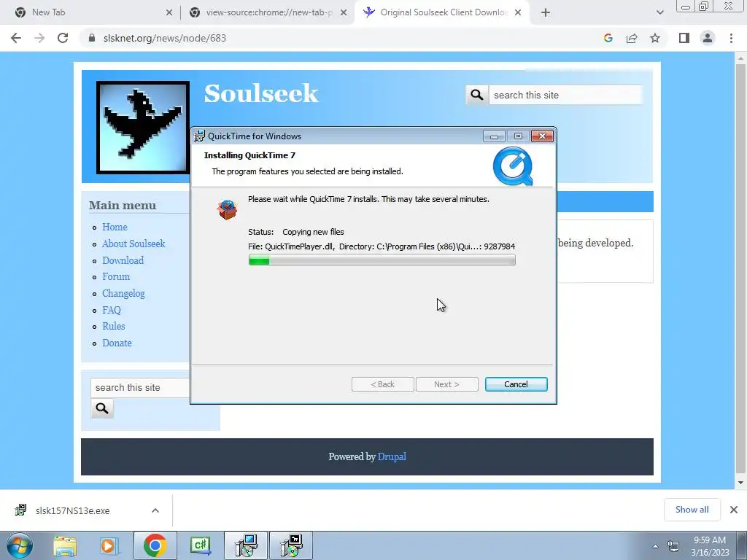Switch to the view-source tab
This screenshot has width=747, height=560.
coord(269,12)
